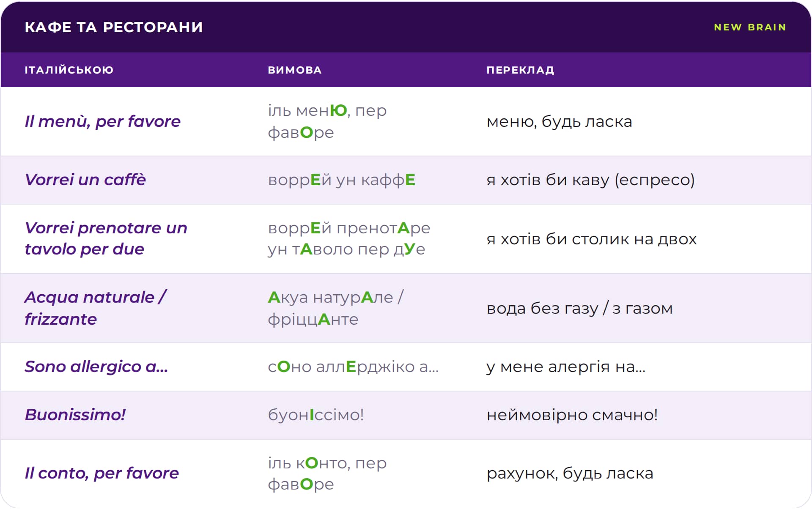Click the 'ПЕРЕКЛАД' column header
This screenshot has width=812, height=509.
click(520, 70)
